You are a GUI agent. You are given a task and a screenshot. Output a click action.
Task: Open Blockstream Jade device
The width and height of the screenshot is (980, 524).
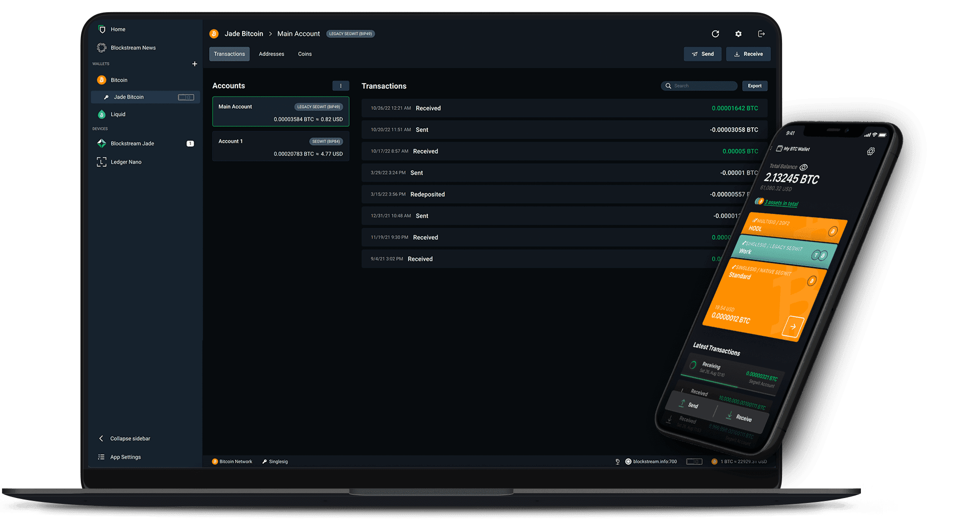pyautogui.click(x=126, y=143)
